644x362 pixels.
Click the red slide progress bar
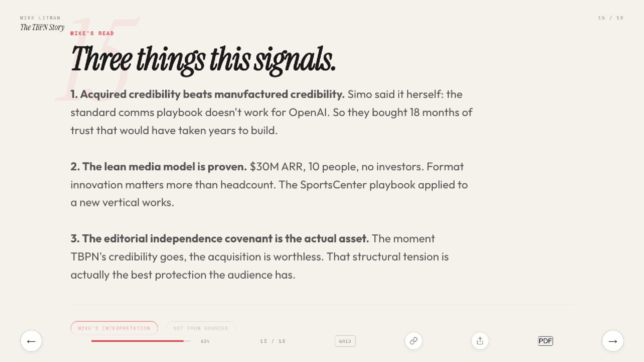[x=138, y=341]
